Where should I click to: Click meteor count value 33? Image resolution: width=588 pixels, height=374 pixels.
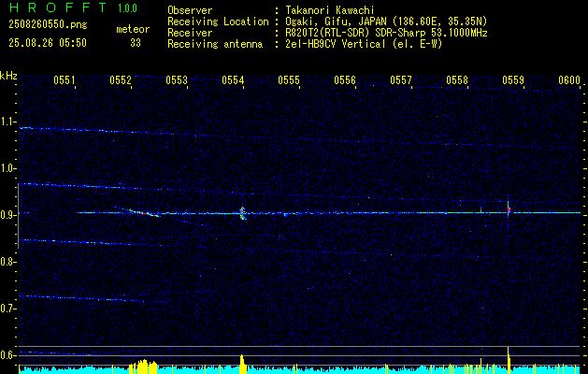[x=136, y=43]
